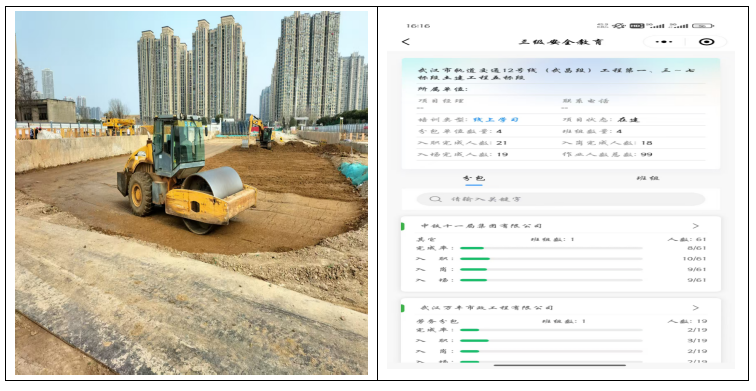The width and height of the screenshot is (756, 391).
Task: Open the 中铁十一局集团有限公司 company name
Action: 482,226
